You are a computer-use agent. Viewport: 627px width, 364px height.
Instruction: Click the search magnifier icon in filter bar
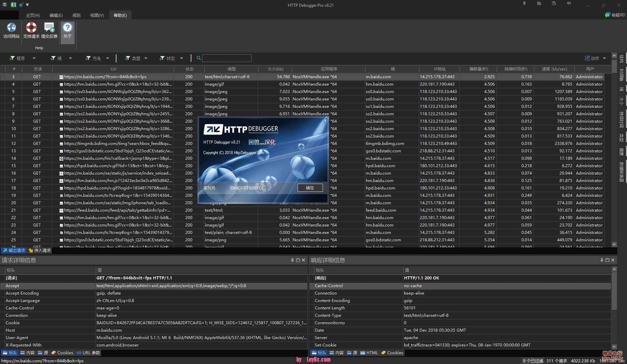[199, 58]
